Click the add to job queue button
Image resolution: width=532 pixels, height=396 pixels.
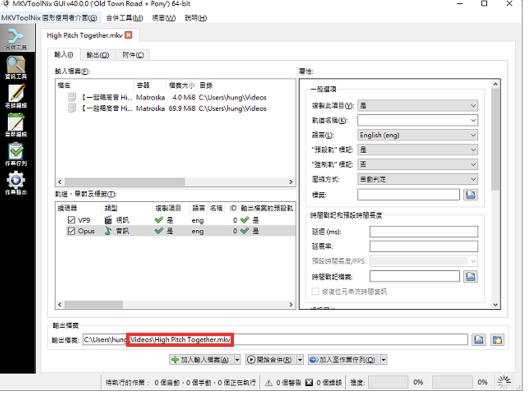point(344,360)
